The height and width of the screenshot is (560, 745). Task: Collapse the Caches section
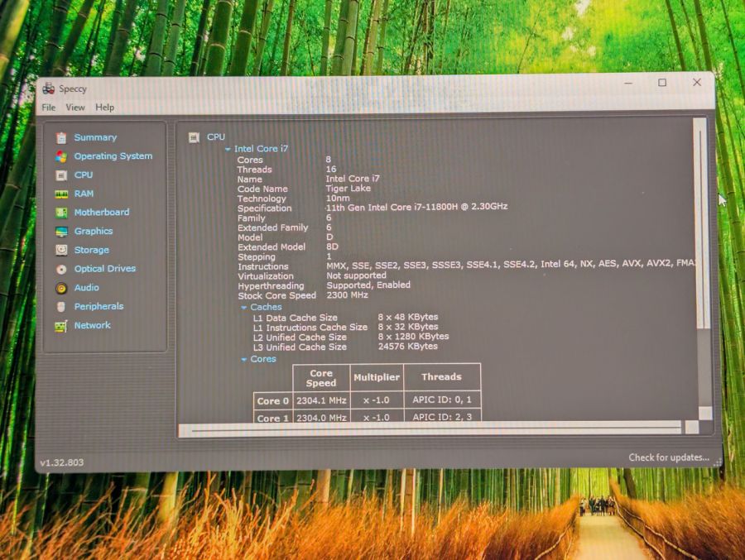(243, 308)
